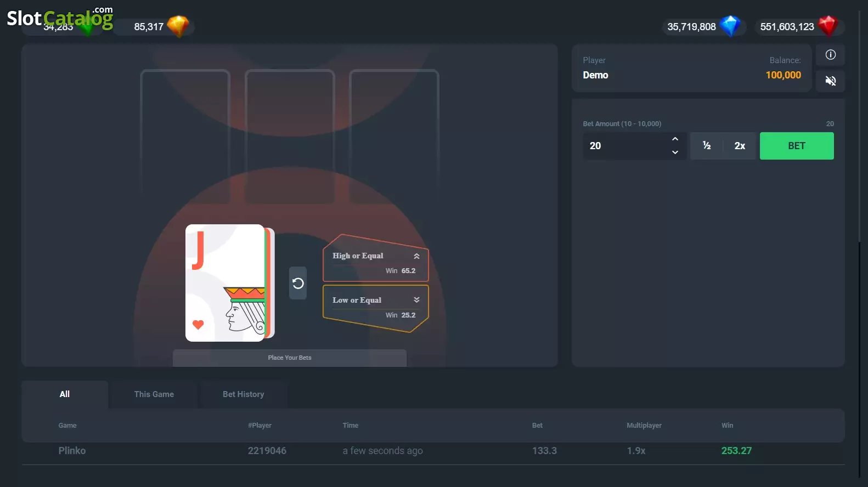Image resolution: width=868 pixels, height=487 pixels.
Task: Click the red ruby jackpot gem
Action: [x=827, y=26]
